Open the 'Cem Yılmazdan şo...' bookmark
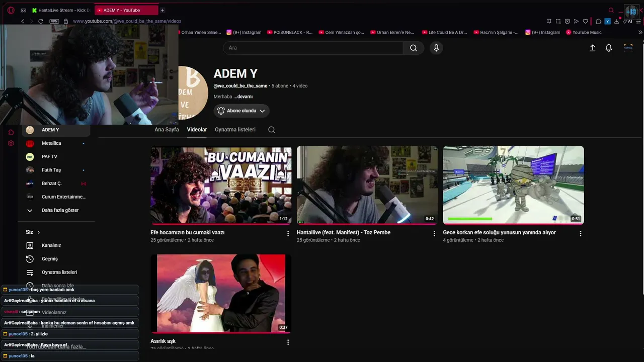 coord(342,32)
